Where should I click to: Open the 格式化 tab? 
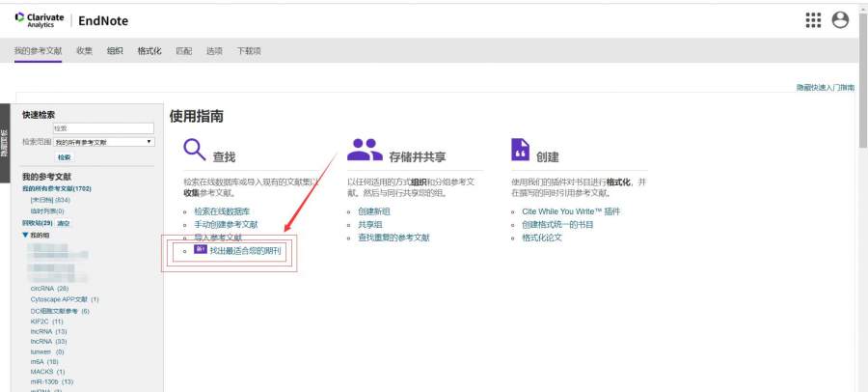[x=149, y=50]
